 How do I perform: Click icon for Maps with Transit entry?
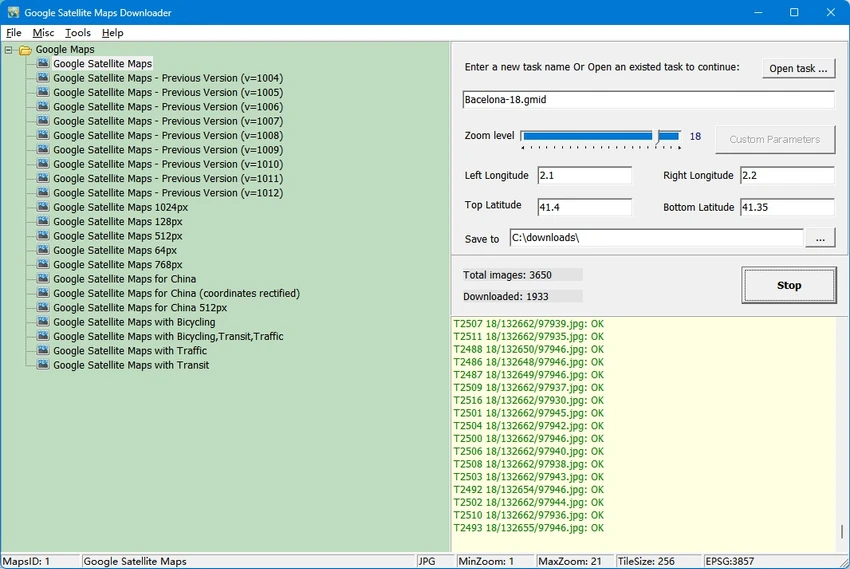tap(43, 365)
